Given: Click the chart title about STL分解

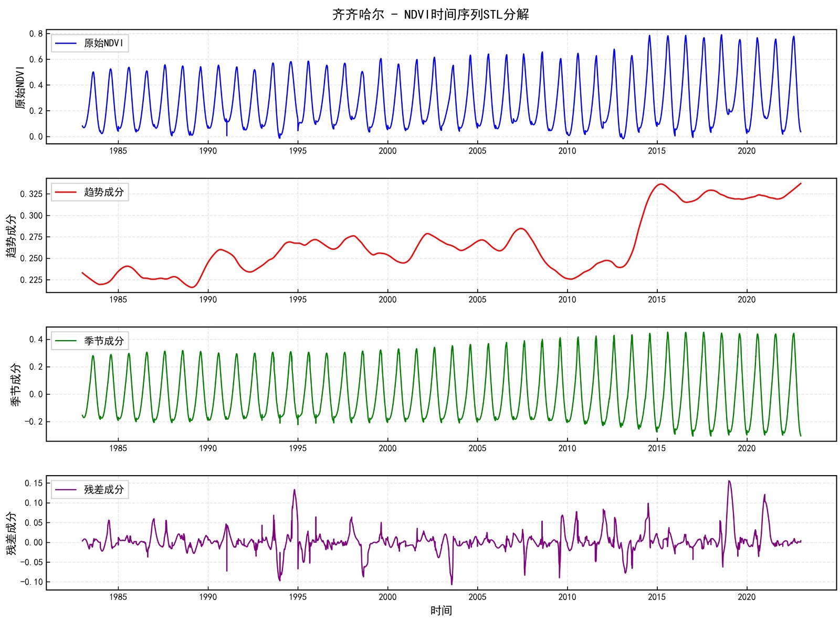Looking at the screenshot, I should click(430, 14).
